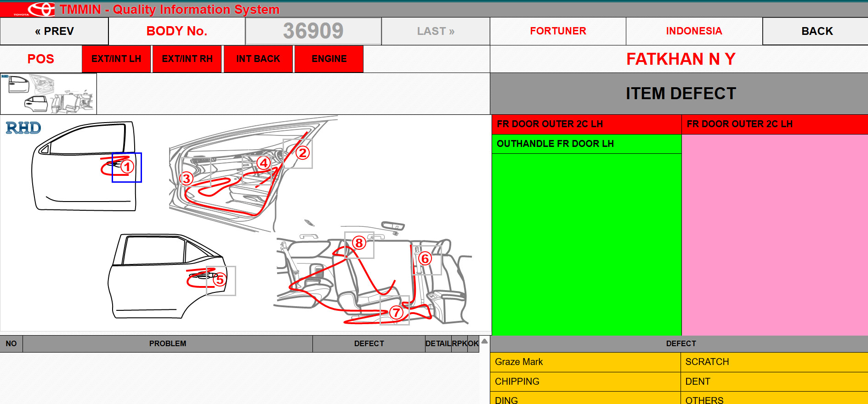Click the FORTUNER model label
This screenshot has height=404, width=868.
(x=558, y=31)
